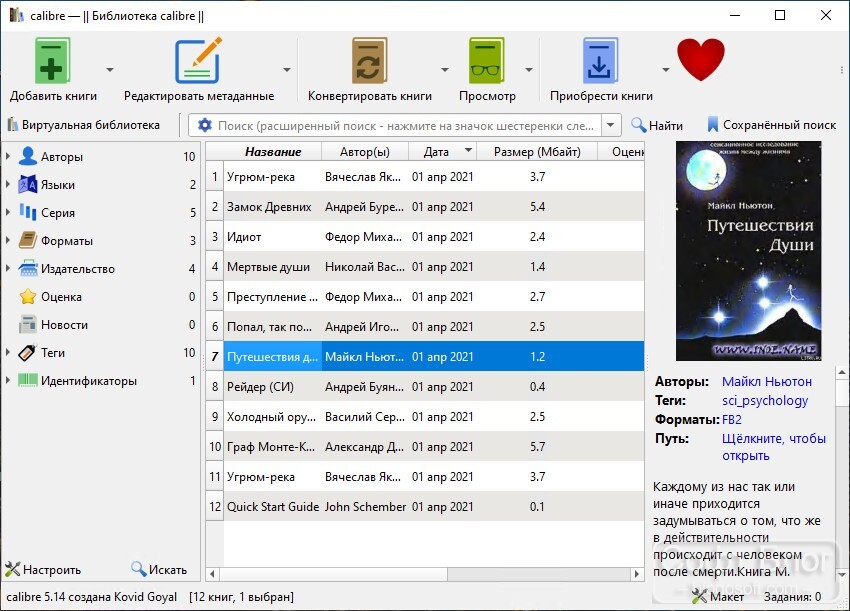The image size is (850, 611).
Task: Open the View book glasses icon
Action: (x=486, y=60)
